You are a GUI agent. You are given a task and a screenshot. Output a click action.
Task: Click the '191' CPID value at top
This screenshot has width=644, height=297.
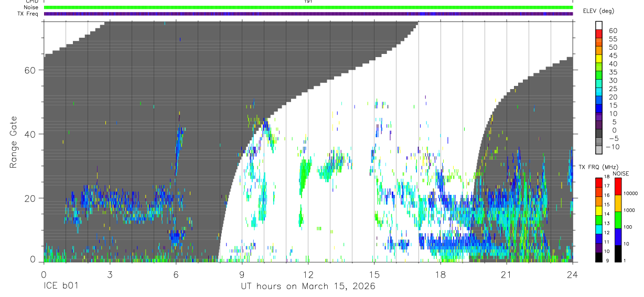[308, 2]
